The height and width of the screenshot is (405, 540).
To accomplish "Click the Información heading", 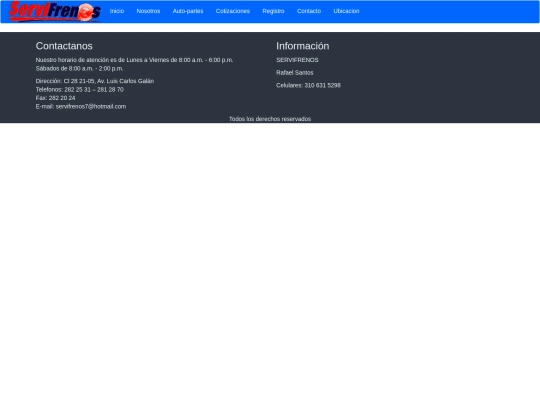I will coord(302,46).
